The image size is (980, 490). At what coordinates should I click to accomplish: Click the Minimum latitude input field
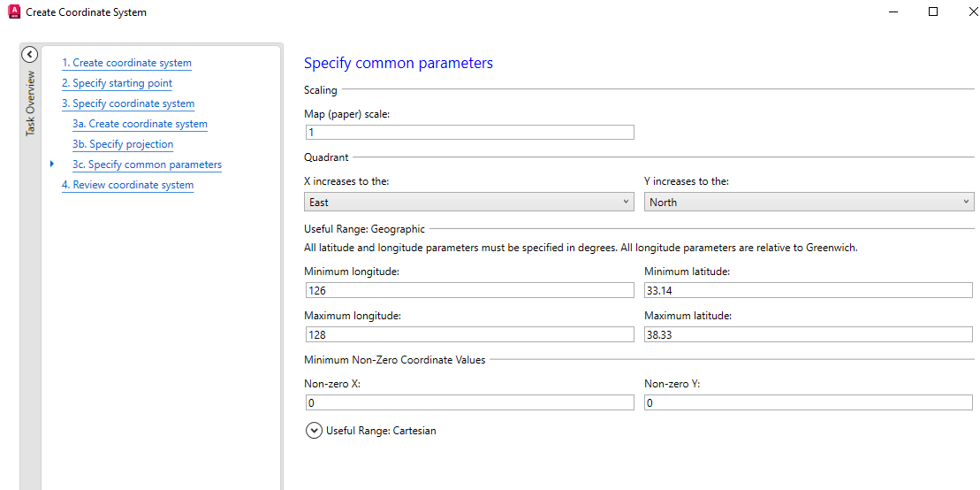click(808, 290)
